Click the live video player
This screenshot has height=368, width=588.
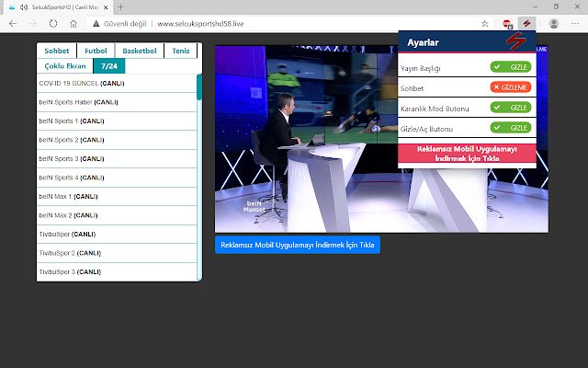tap(381, 139)
